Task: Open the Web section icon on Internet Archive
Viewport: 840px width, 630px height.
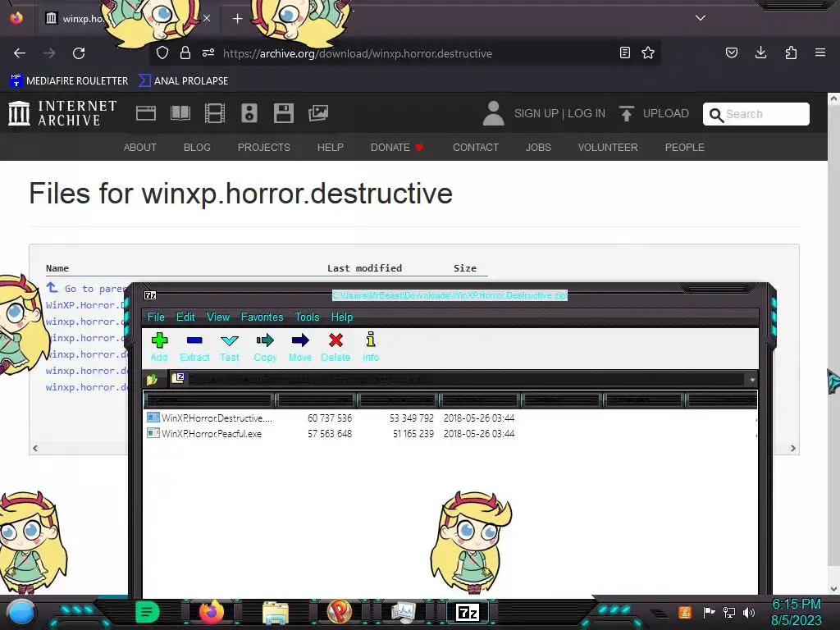Action: pyautogui.click(x=146, y=113)
